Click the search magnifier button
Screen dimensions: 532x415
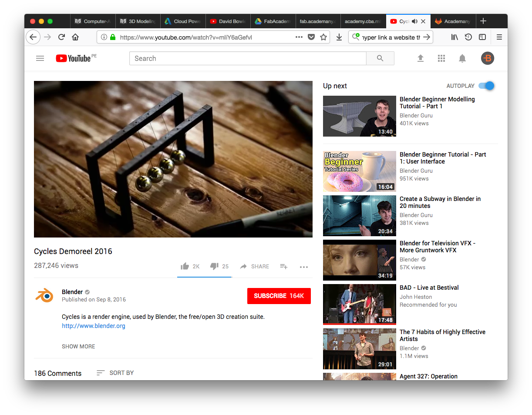(x=380, y=58)
